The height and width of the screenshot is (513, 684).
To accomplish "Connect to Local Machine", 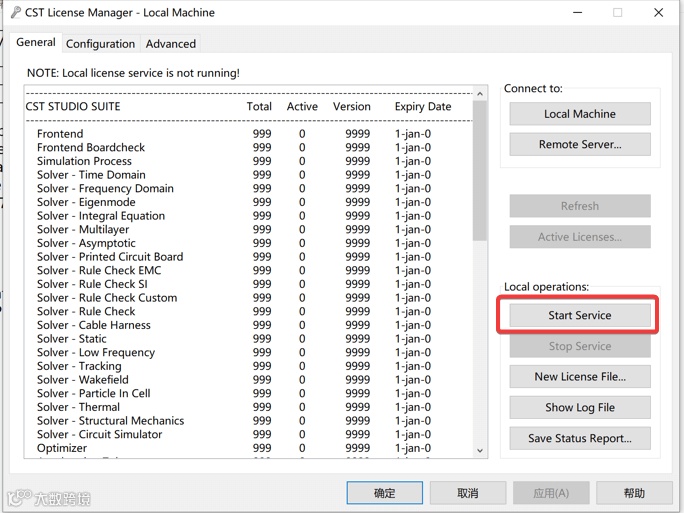I will click(x=580, y=114).
